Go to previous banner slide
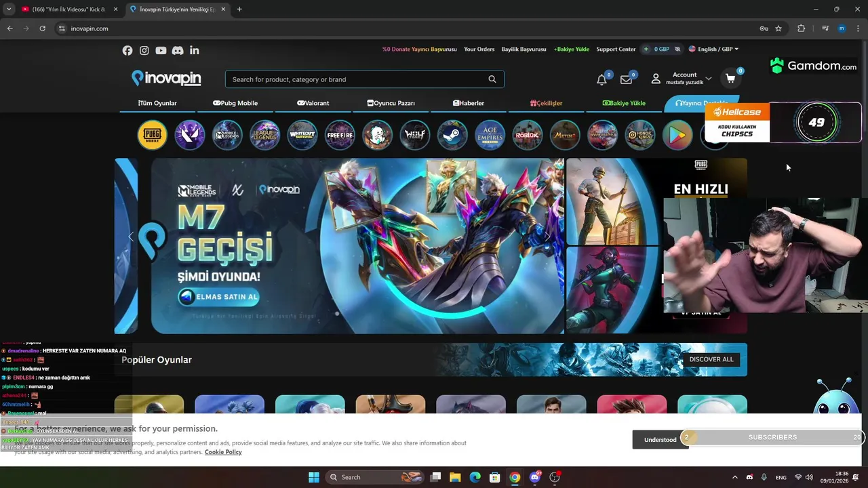Screen dimensions: 868x488 [131, 237]
